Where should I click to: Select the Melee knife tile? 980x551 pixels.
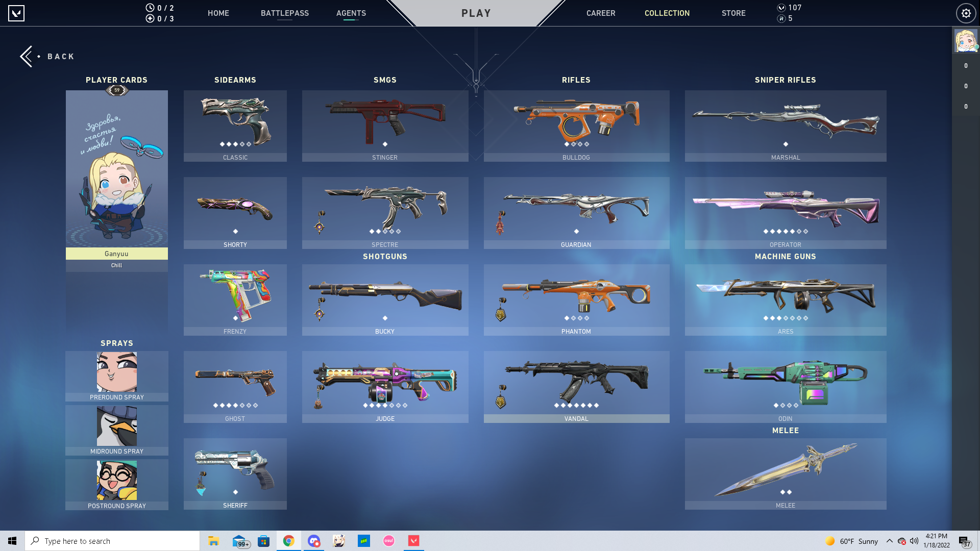[x=786, y=474]
